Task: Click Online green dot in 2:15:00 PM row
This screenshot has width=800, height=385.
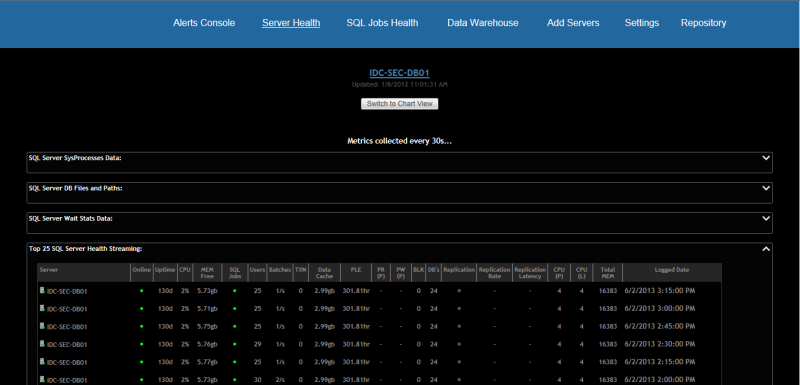Action: [141, 363]
